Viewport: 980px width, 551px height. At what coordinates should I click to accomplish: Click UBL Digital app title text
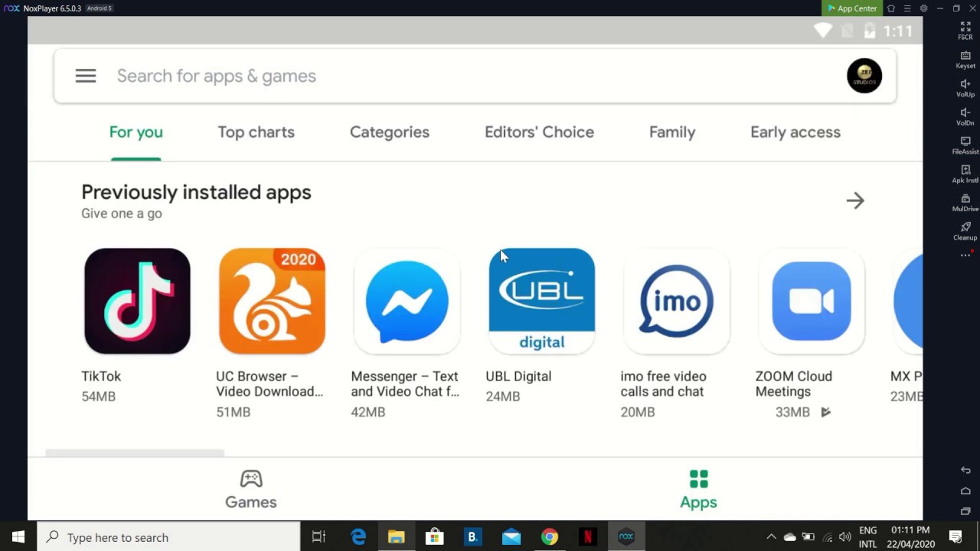[518, 377]
